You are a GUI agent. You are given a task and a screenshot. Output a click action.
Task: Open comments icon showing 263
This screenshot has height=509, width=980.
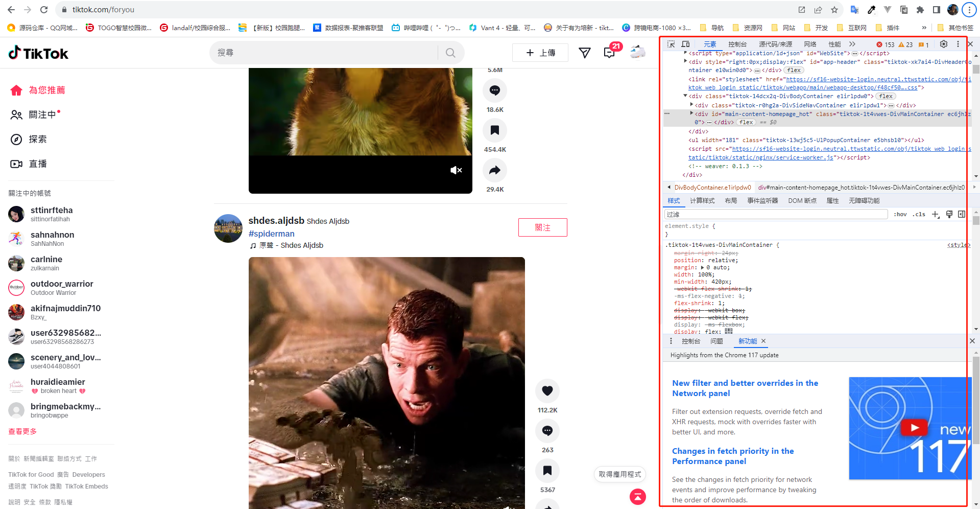[547, 431]
